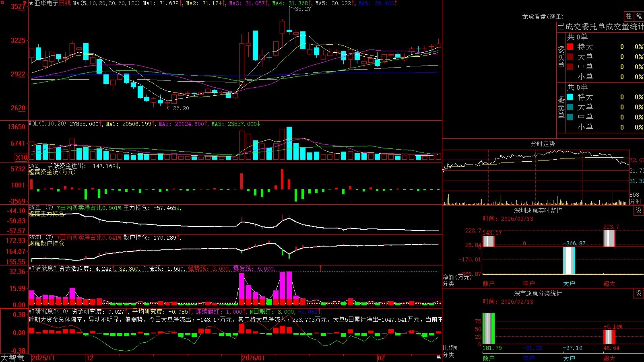
Task: Click the dark red 中单 buy-order swatch
Action: [x=570, y=67]
